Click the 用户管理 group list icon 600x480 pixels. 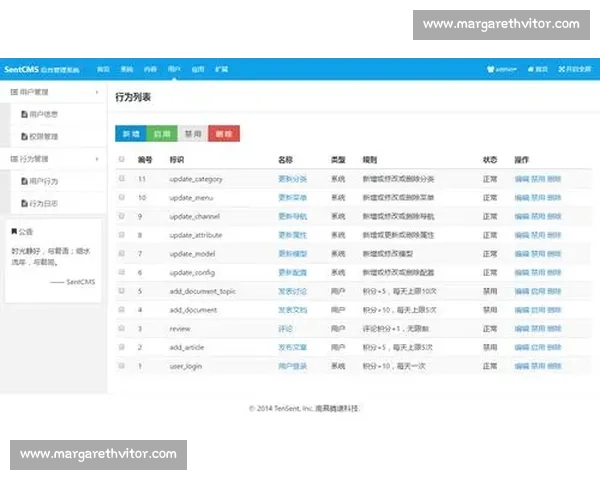14,92
